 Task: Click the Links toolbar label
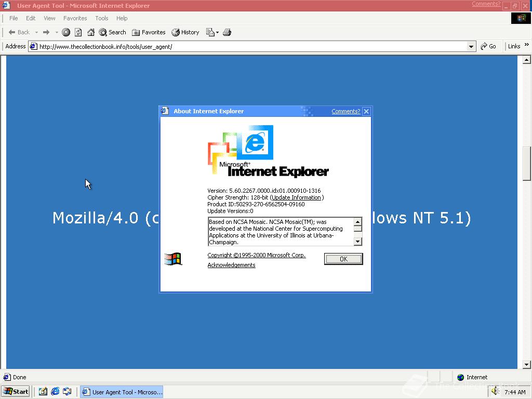514,46
